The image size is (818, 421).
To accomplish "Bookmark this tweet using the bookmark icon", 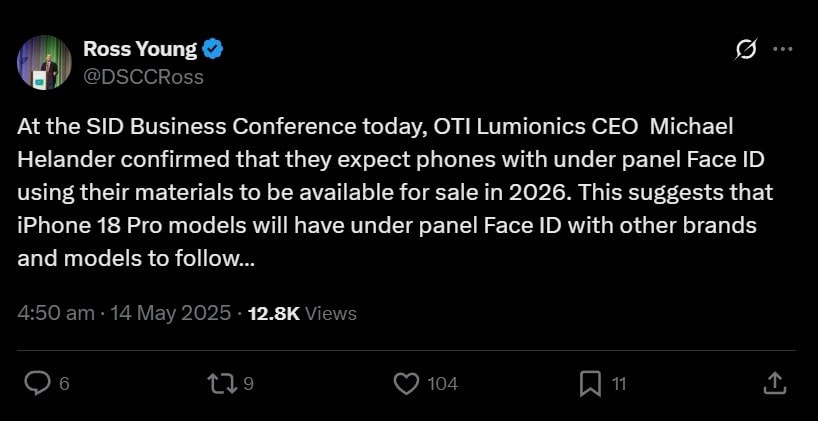I will (590, 383).
